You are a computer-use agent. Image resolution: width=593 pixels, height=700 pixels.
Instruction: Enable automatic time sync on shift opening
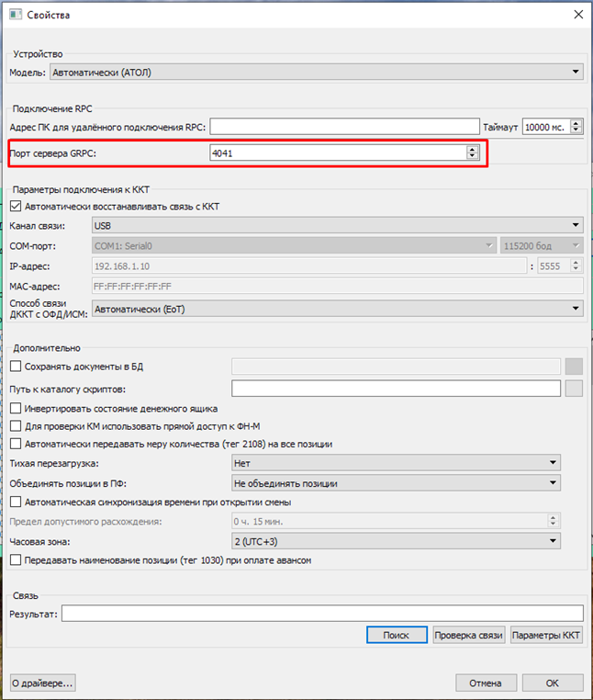coord(16,502)
